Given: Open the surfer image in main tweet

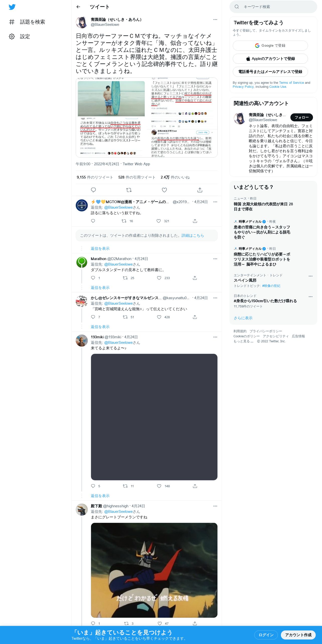Looking at the screenshot, I should tap(111, 117).
